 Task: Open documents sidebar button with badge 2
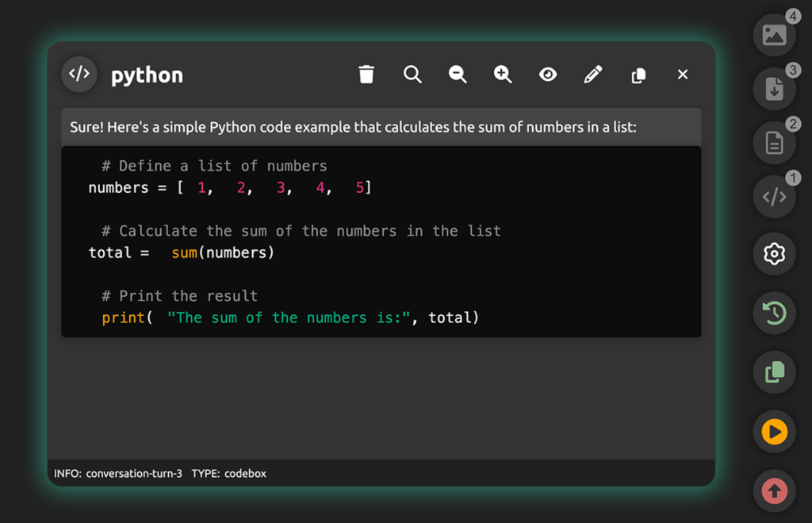coord(774,143)
